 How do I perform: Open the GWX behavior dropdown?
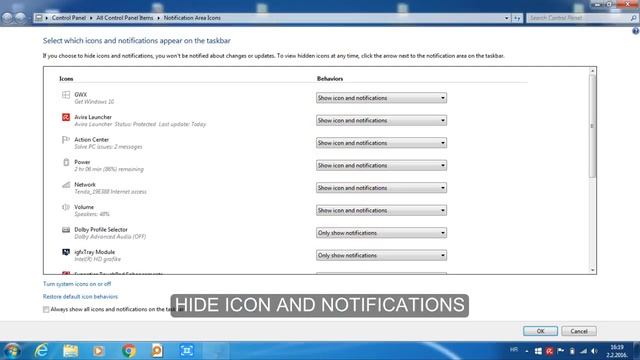tap(381, 98)
